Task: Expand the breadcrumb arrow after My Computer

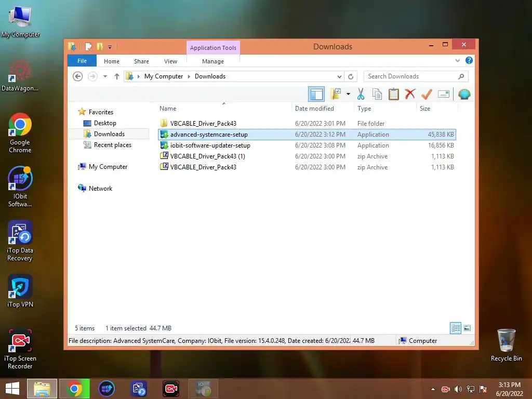Action: 189,76
